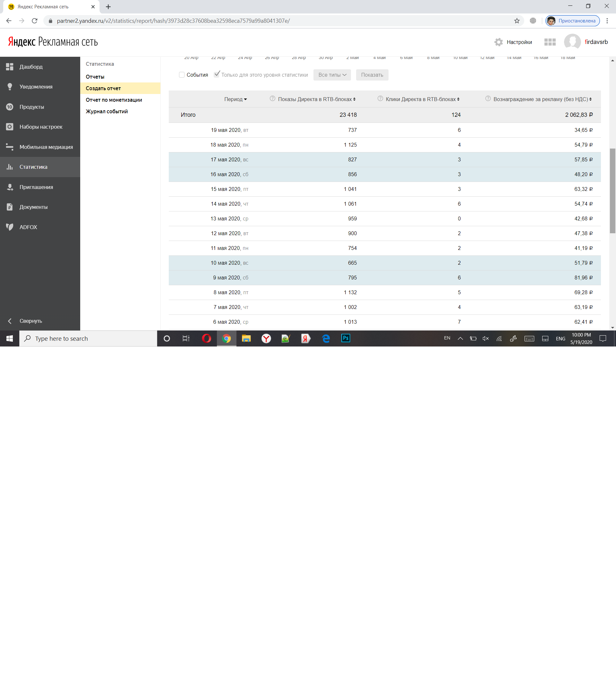Launch Photoshop from the taskbar
616x693 pixels.
tap(346, 338)
